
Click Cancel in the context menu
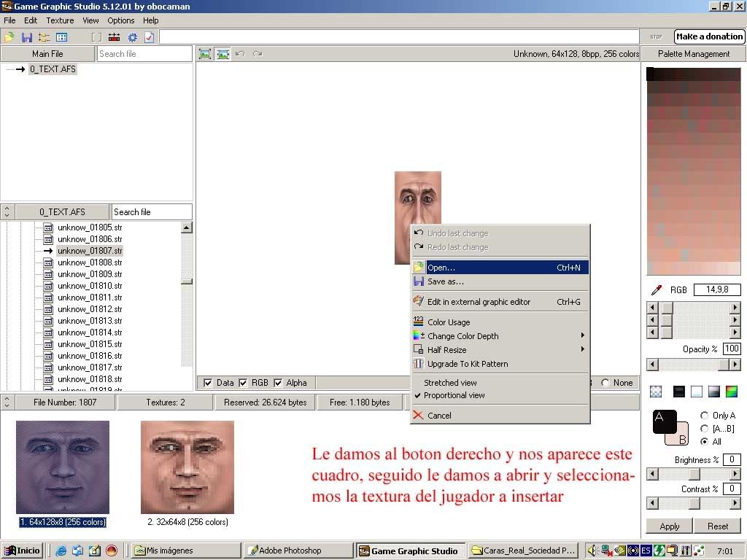pyautogui.click(x=500, y=415)
